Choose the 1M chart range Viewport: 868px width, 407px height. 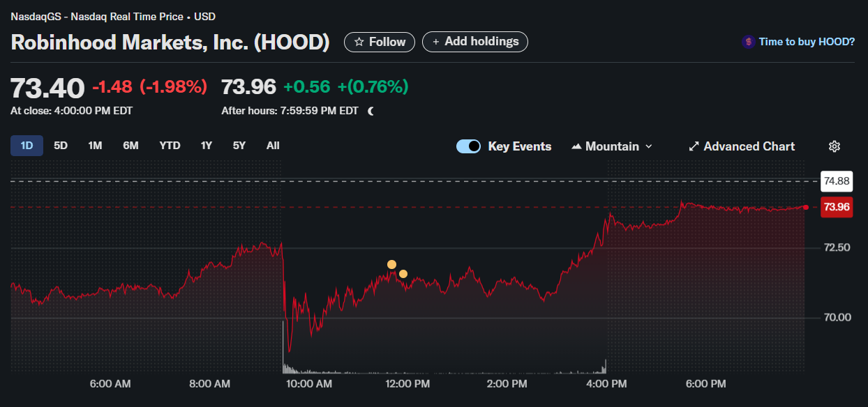pyautogui.click(x=95, y=146)
